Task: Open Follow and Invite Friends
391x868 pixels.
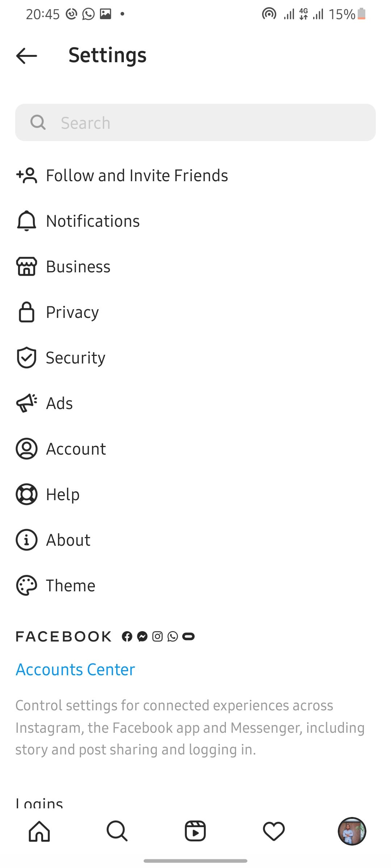Action: tap(137, 176)
